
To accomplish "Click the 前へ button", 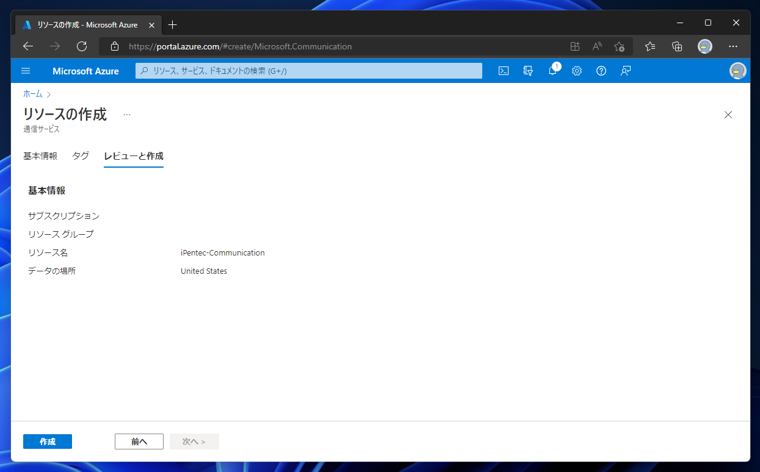I will pos(139,441).
